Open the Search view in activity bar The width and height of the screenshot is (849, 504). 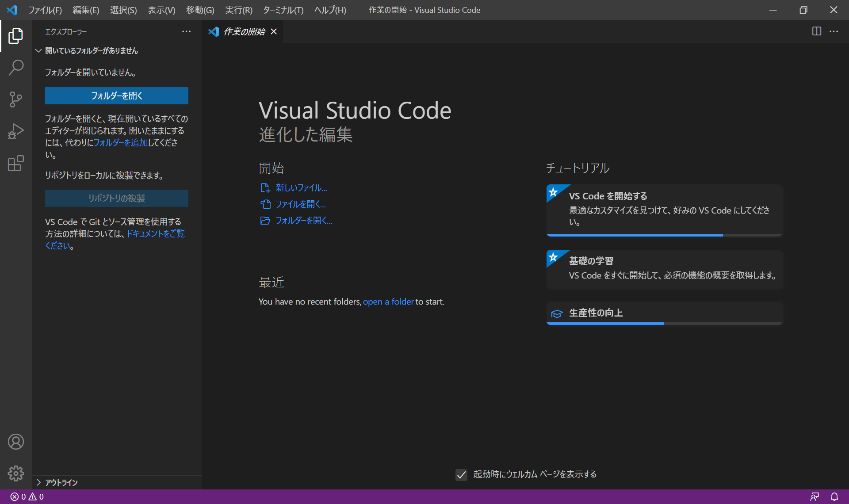click(x=16, y=68)
